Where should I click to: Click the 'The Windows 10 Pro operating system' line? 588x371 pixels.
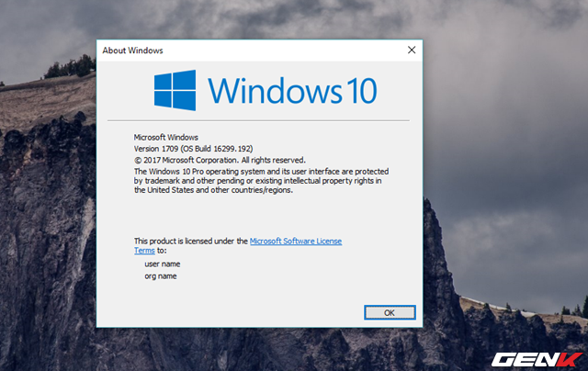point(261,171)
